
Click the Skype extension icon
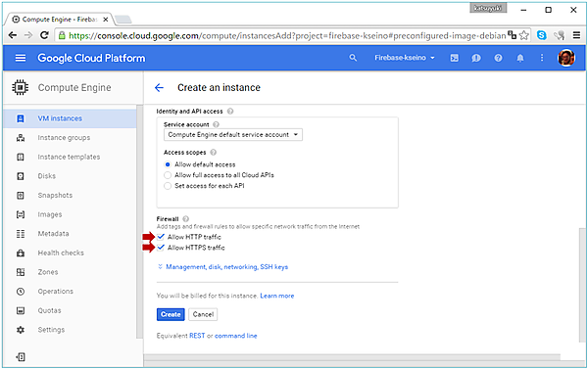click(542, 35)
